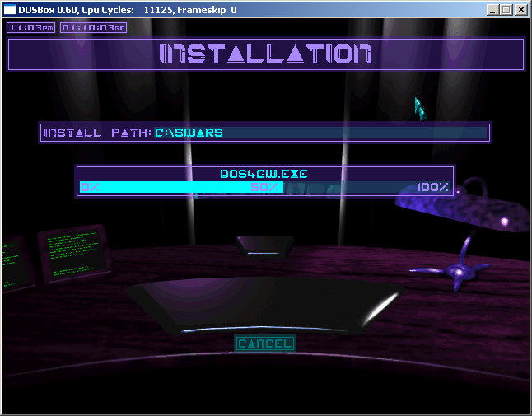Maximize the DOSBox window

[x=506, y=10]
